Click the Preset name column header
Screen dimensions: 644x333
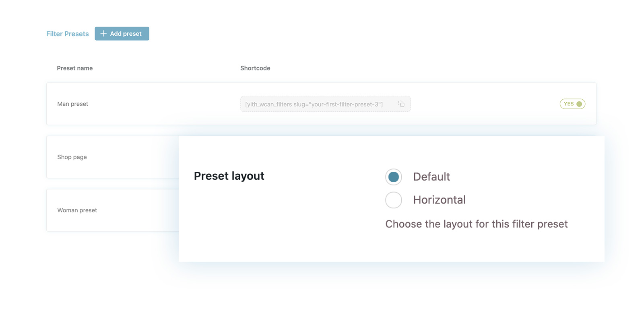tap(75, 68)
